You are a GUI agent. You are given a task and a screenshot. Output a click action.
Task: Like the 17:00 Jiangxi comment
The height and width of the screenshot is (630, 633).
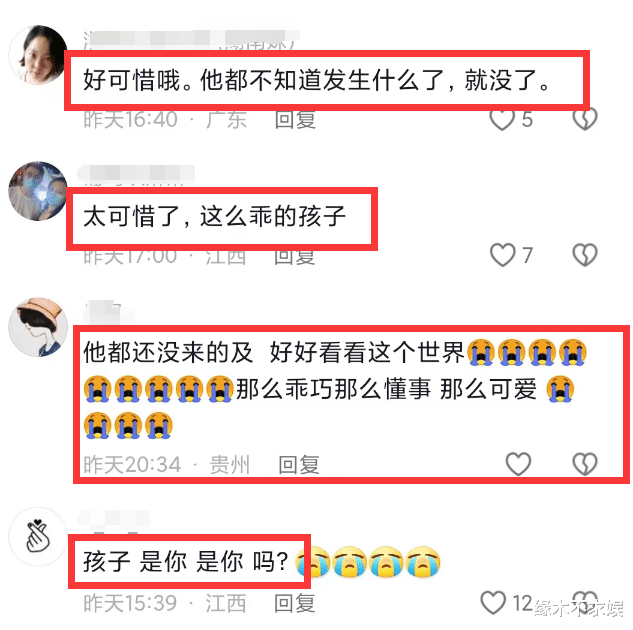(x=503, y=255)
